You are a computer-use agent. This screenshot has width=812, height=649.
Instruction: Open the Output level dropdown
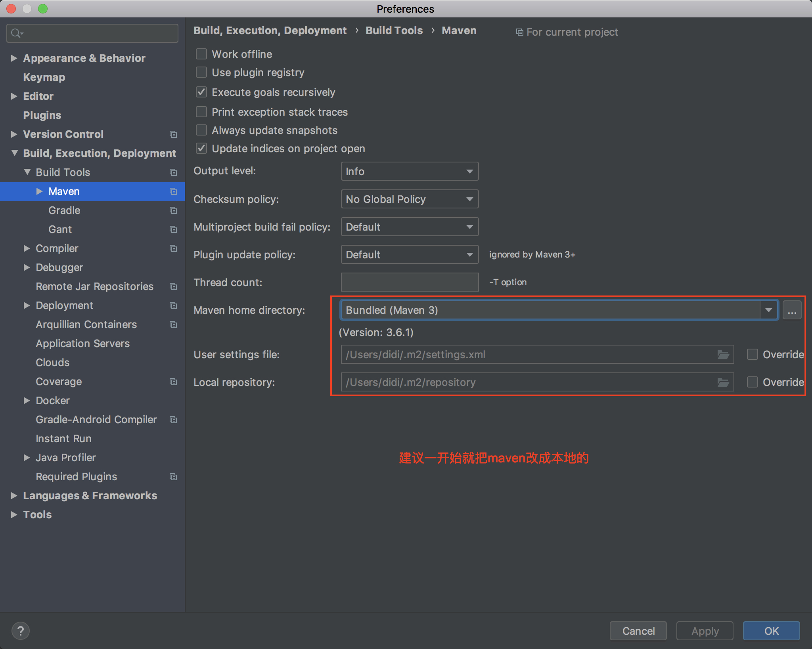click(x=410, y=172)
